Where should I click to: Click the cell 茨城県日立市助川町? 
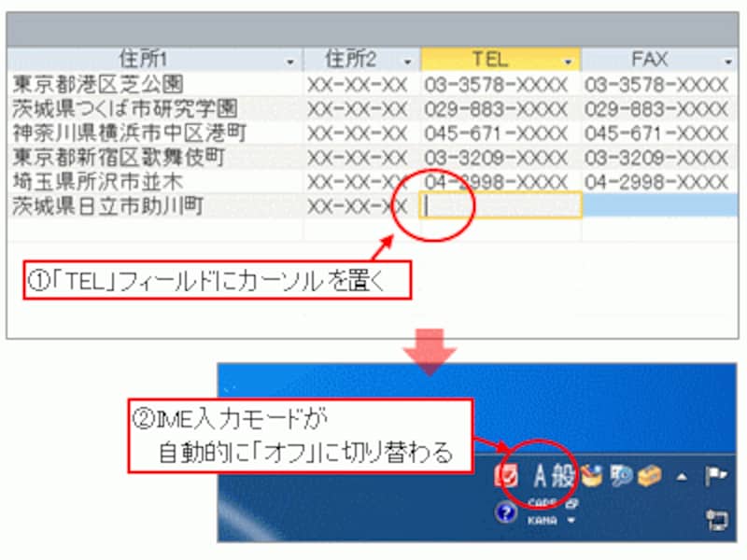click(155, 205)
